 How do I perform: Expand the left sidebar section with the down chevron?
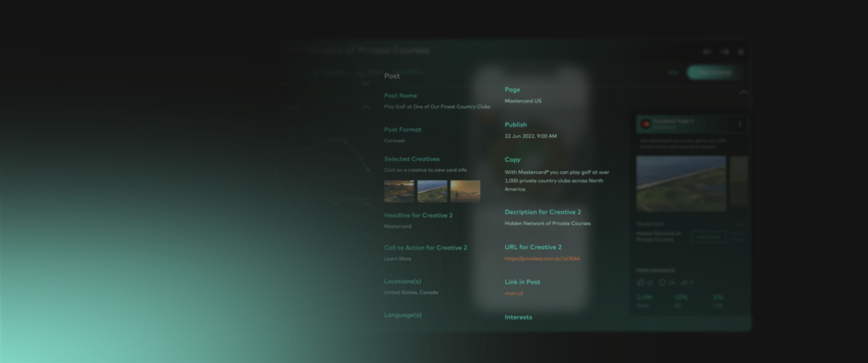point(366,83)
